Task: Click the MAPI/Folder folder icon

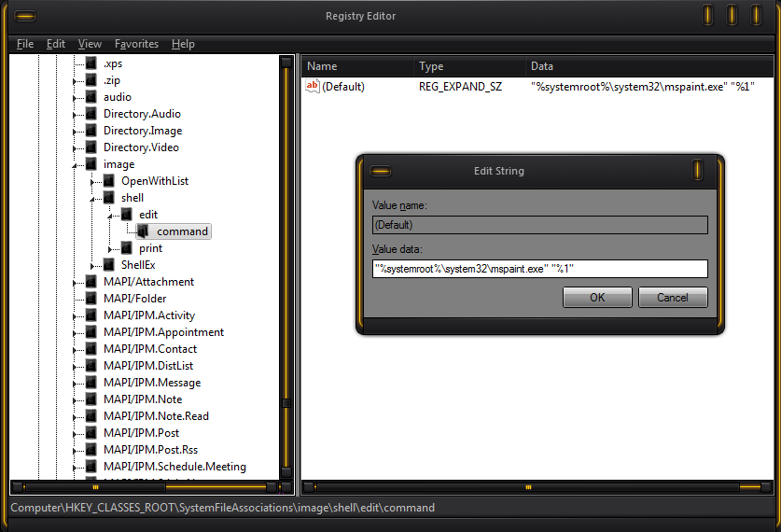Action: tap(91, 299)
